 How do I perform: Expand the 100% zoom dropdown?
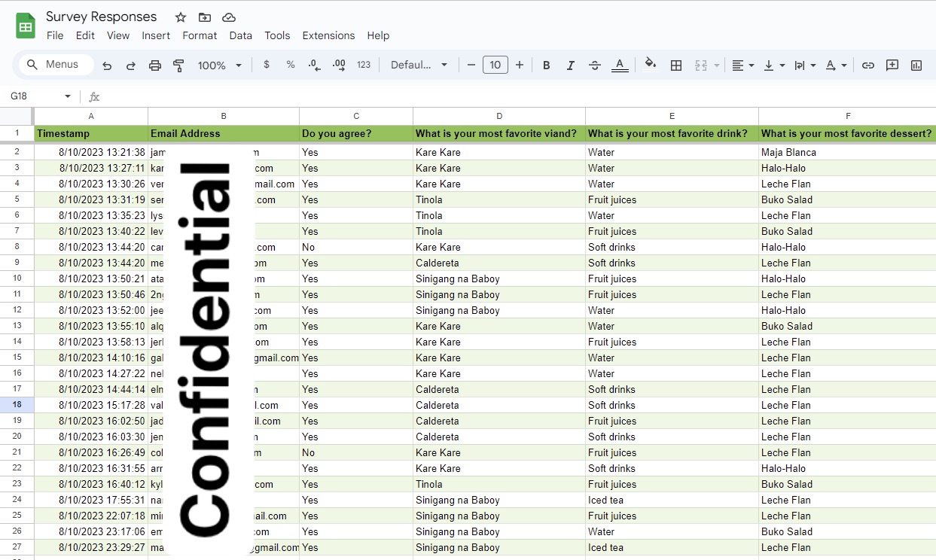(220, 65)
